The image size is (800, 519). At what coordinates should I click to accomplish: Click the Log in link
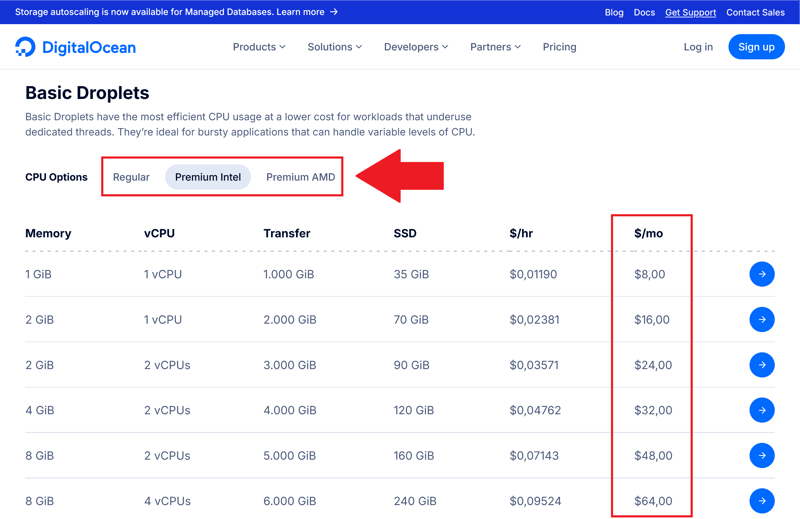coord(698,47)
